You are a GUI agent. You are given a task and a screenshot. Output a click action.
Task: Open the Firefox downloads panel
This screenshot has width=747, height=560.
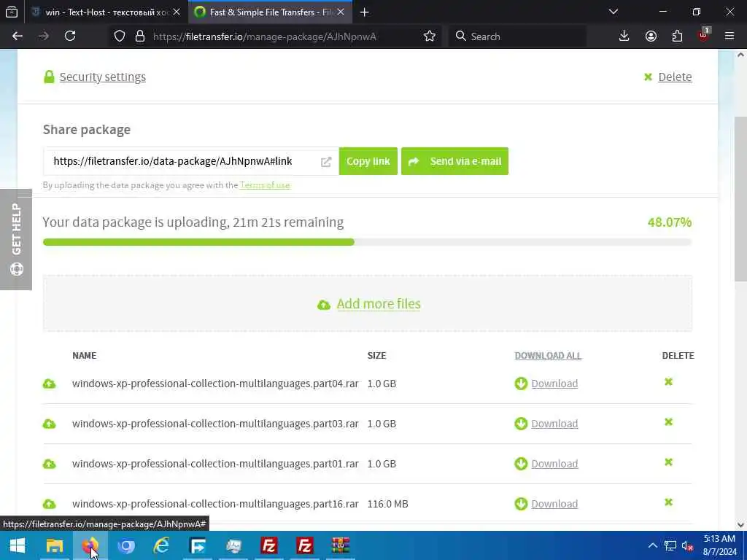(624, 36)
